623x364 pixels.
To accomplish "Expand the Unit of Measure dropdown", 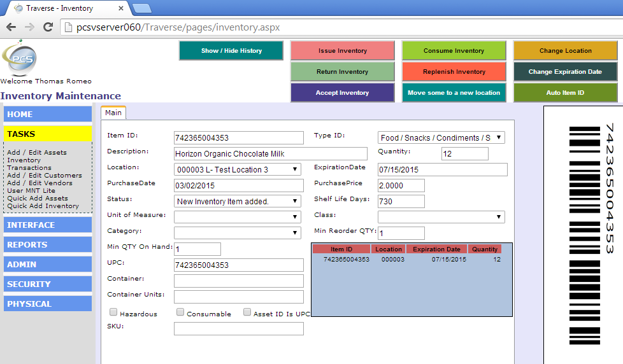I will (x=238, y=217).
